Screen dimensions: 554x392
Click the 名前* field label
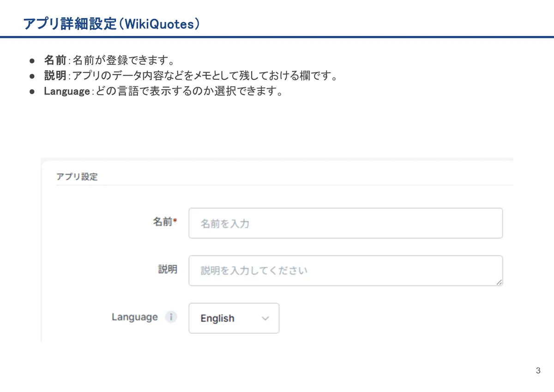pyautogui.click(x=165, y=222)
